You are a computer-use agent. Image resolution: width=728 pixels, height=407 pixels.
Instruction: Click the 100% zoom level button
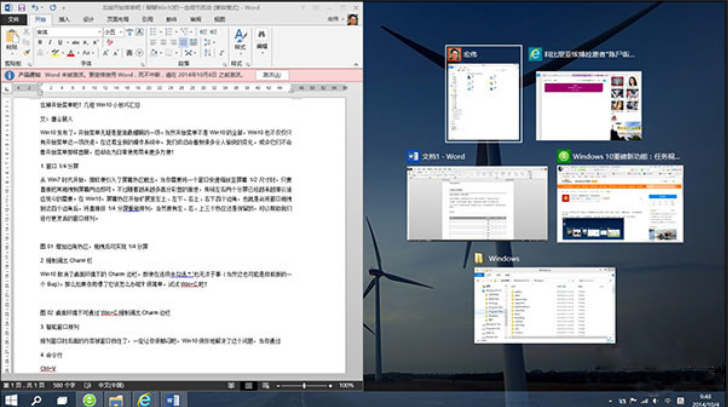click(x=346, y=385)
